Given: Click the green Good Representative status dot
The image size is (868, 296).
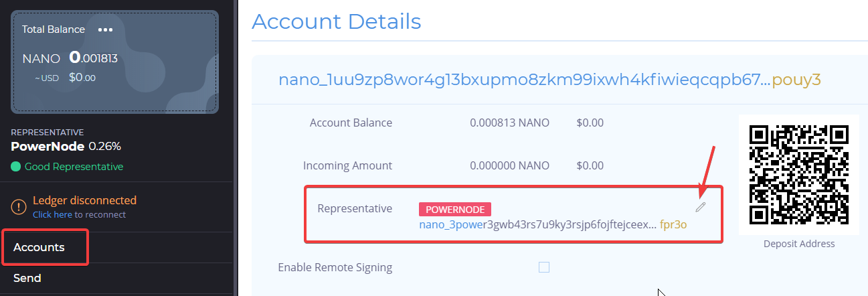Looking at the screenshot, I should tap(16, 166).
